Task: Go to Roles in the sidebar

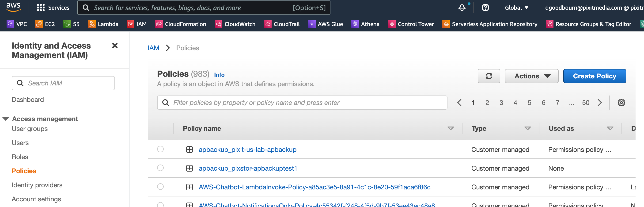Action: [20, 157]
